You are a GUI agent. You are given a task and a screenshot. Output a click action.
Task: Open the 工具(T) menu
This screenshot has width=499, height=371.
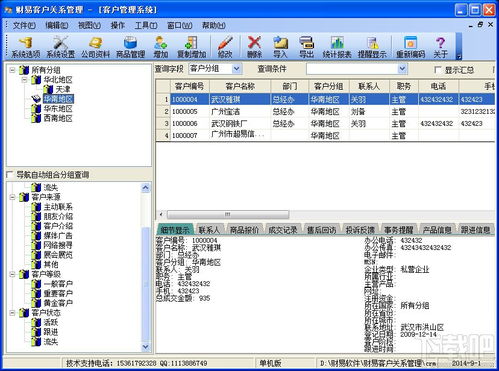coord(146,25)
